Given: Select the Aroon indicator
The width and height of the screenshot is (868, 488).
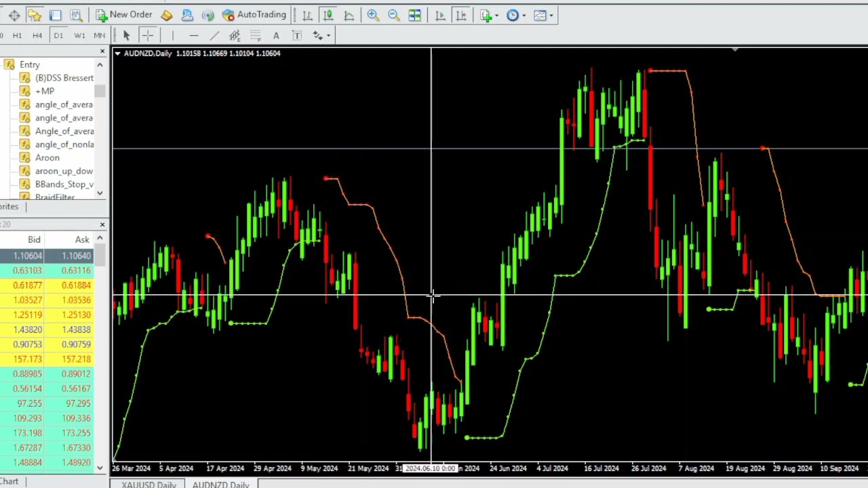Looking at the screenshot, I should pos(47,157).
